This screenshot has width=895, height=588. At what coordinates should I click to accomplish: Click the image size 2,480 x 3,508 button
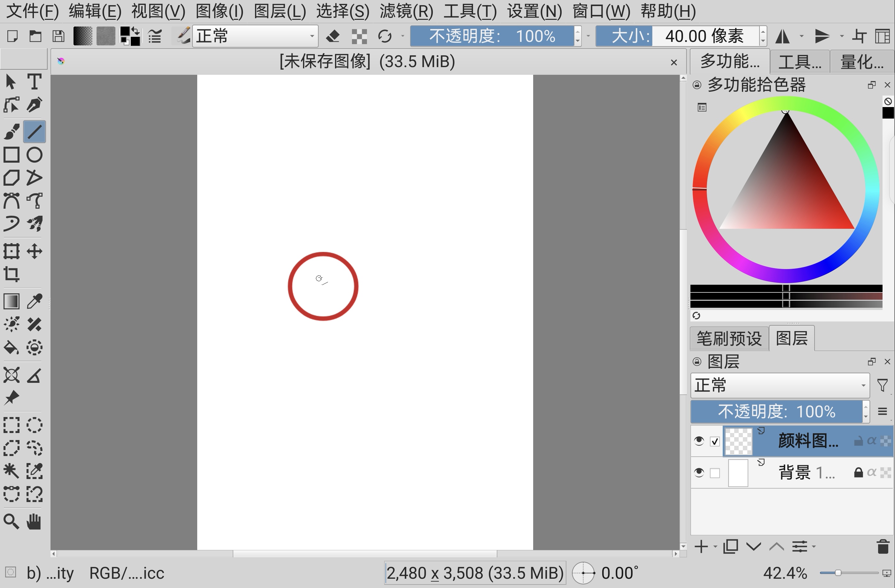[475, 573]
